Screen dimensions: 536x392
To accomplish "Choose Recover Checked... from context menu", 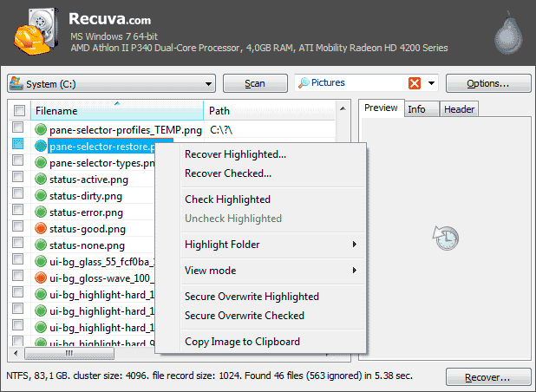I will click(x=228, y=173).
